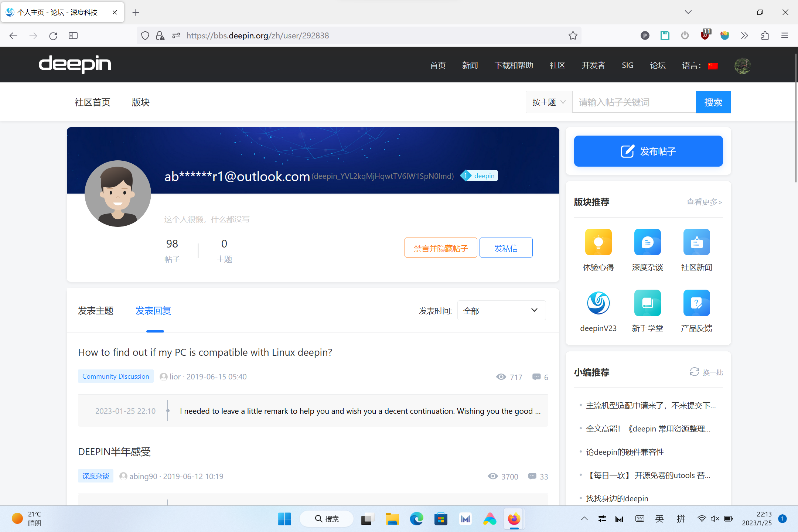Expand the list all tabs chevron
This screenshot has width=798, height=532.
click(x=688, y=12)
